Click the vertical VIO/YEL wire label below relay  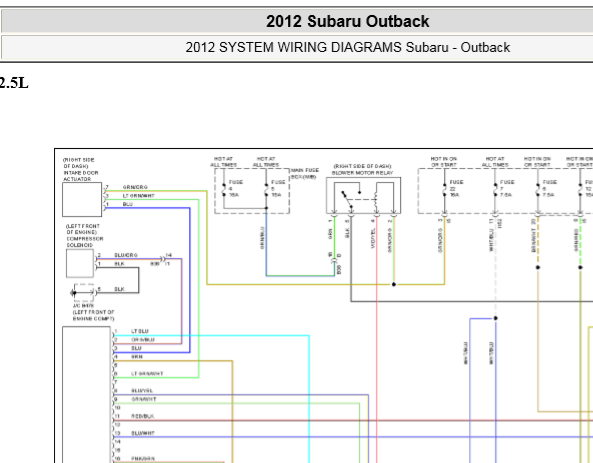click(373, 238)
